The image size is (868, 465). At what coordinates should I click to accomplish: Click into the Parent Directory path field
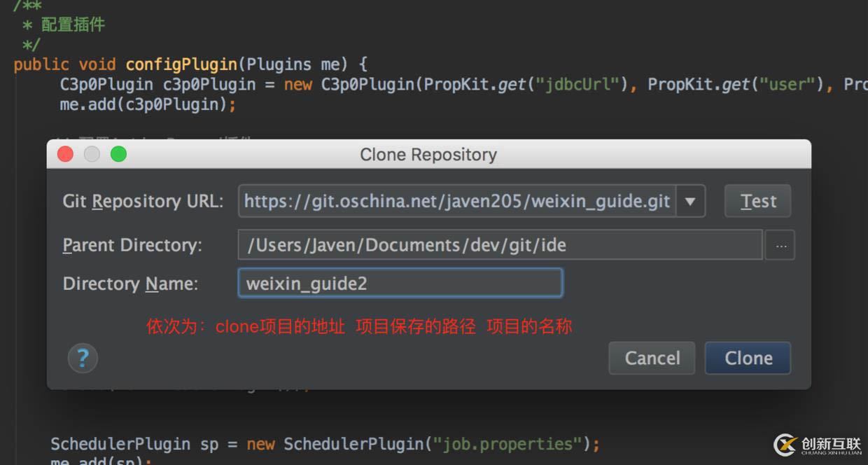(499, 246)
